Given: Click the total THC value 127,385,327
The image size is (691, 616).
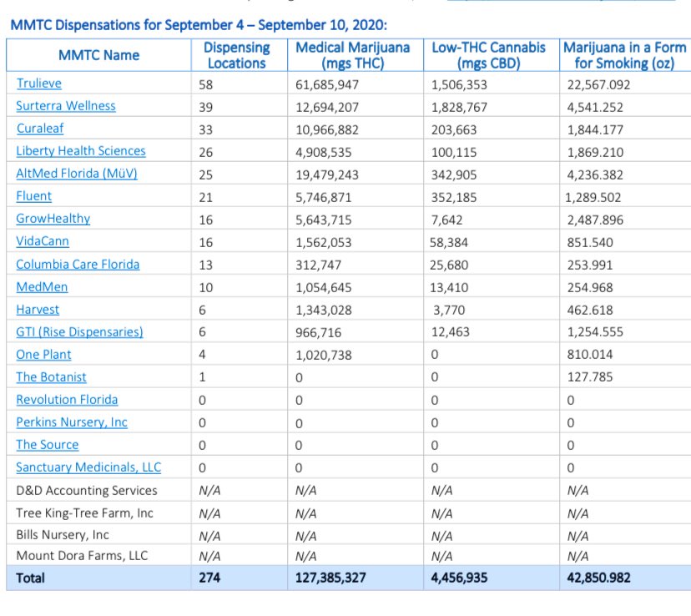Looking at the screenshot, I should point(330,578).
